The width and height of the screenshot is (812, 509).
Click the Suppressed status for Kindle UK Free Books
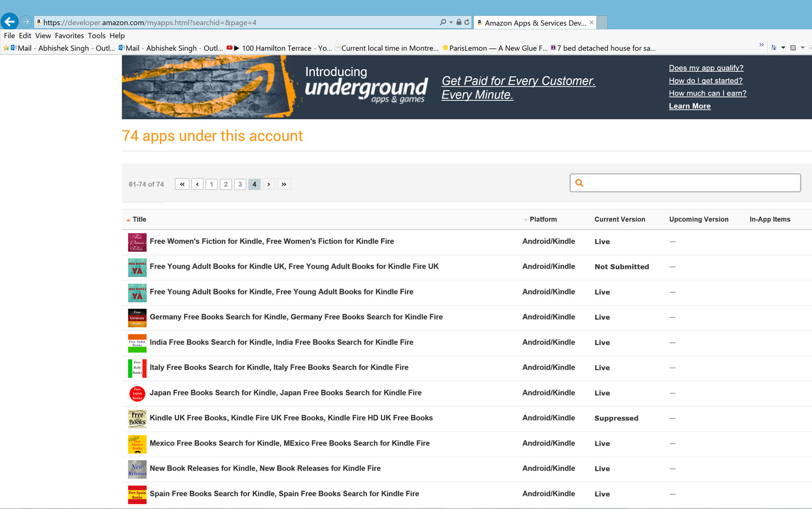click(x=616, y=418)
